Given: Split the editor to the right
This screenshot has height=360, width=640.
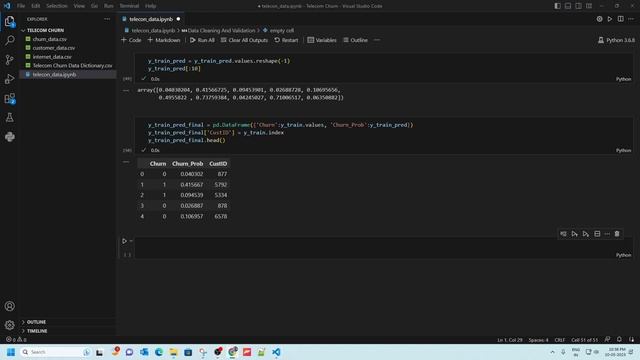Looking at the screenshot, I should pos(620,19).
